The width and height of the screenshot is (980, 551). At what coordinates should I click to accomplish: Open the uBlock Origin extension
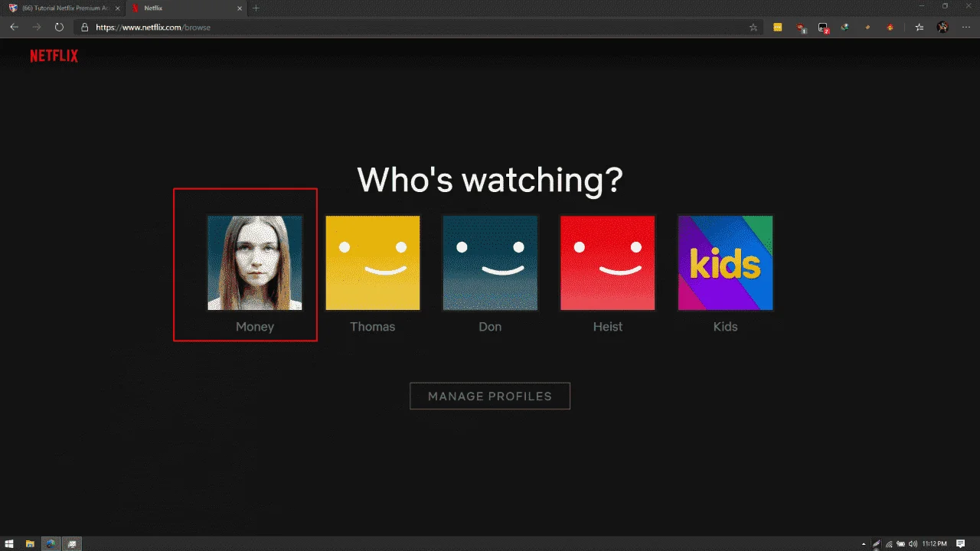coord(801,28)
